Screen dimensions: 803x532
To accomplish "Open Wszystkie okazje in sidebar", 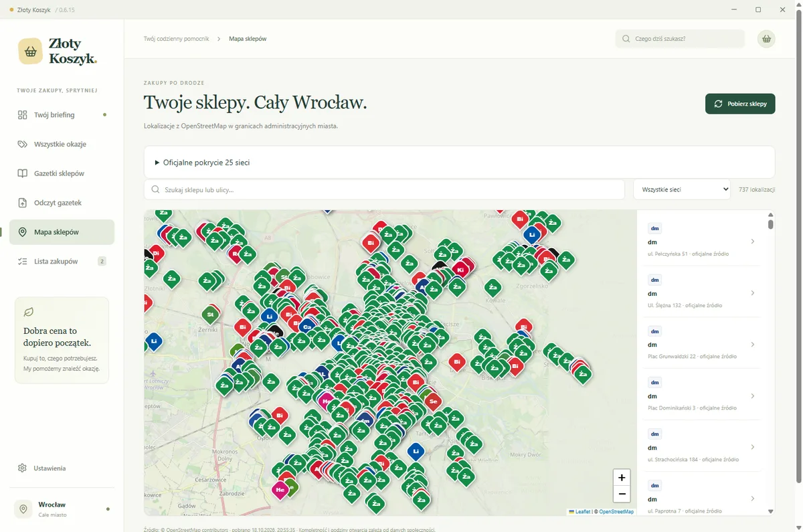I will pyautogui.click(x=62, y=144).
